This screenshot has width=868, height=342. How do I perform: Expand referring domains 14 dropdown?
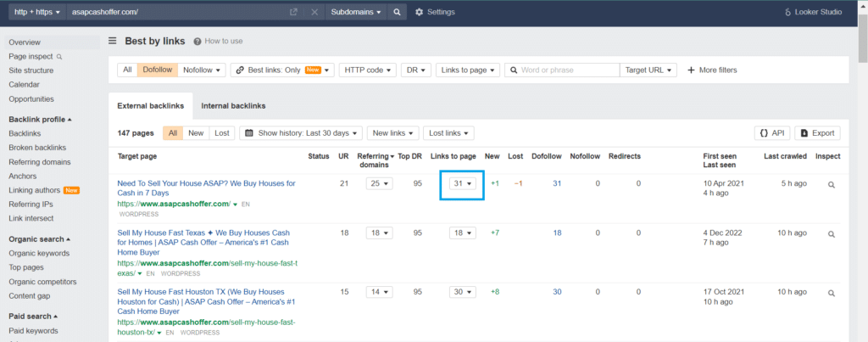pyautogui.click(x=379, y=292)
